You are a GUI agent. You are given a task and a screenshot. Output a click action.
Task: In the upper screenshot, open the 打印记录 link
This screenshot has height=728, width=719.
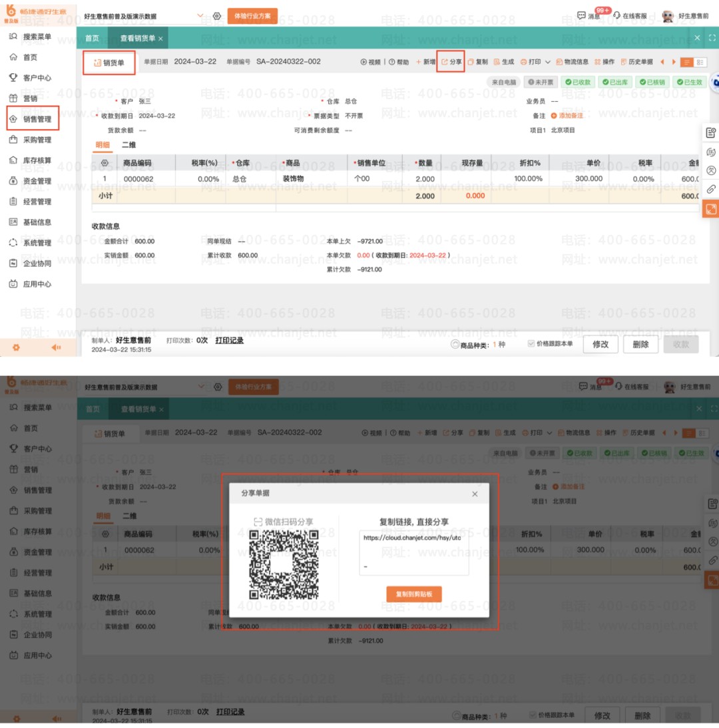(x=230, y=340)
